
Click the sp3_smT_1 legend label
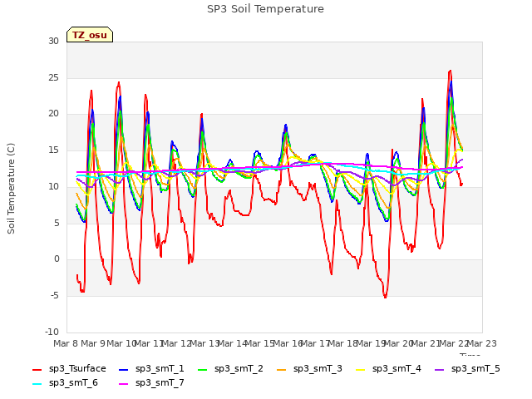click(x=160, y=368)
